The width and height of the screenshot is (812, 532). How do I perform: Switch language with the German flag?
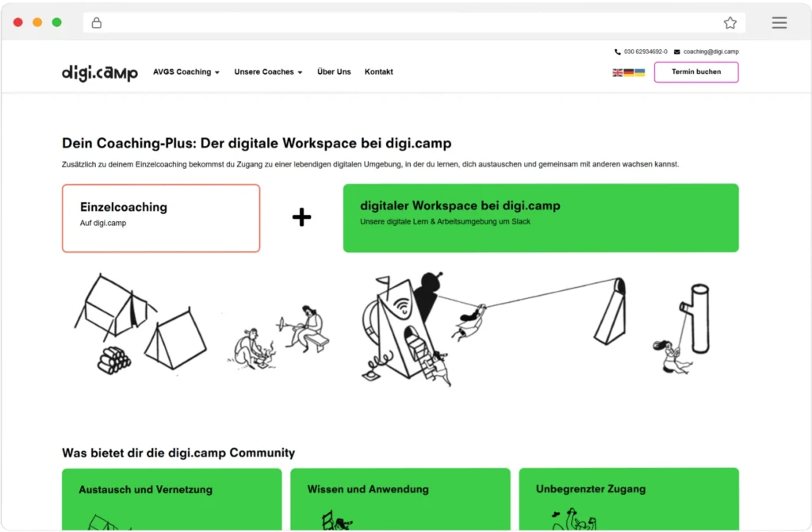click(629, 72)
